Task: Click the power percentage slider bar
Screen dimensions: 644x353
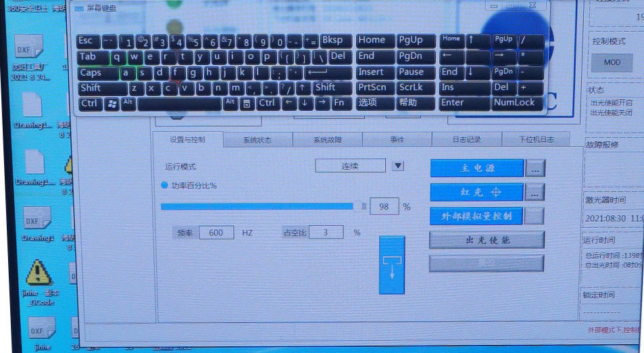Action: point(257,207)
